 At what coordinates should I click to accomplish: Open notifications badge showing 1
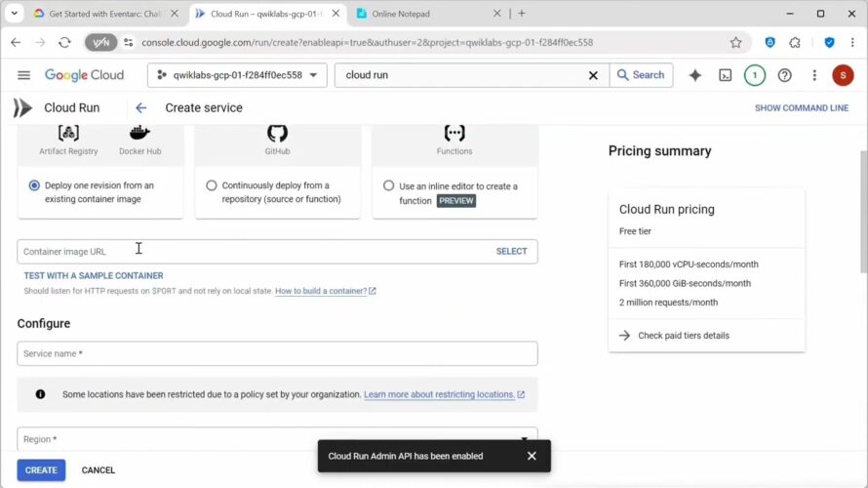pos(755,75)
